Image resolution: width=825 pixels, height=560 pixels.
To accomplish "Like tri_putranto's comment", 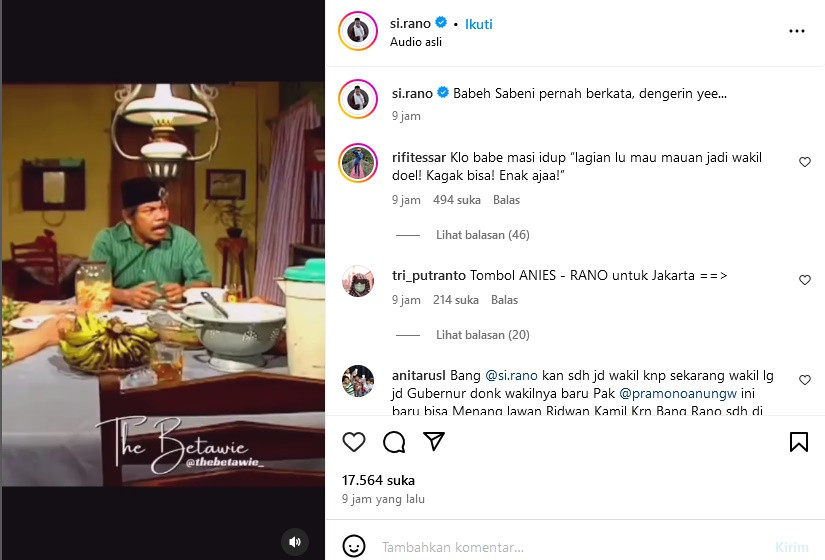I will click(x=804, y=280).
